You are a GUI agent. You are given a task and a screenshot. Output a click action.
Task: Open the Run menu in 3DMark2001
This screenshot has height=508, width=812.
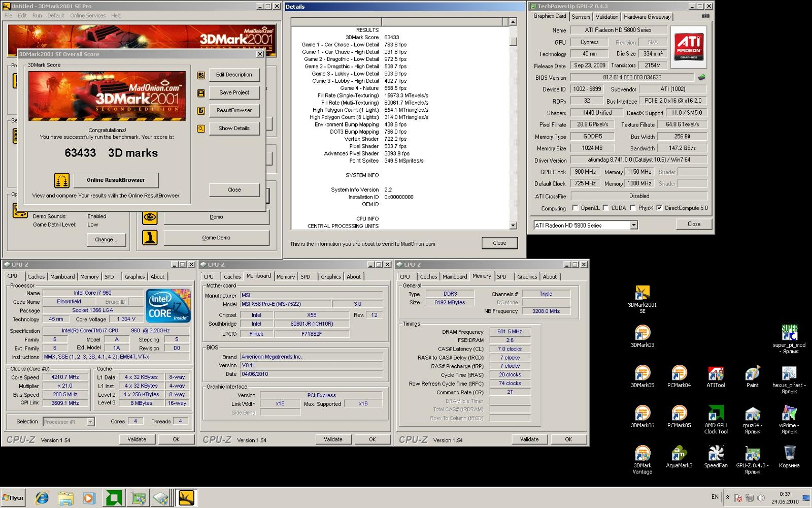(x=37, y=15)
